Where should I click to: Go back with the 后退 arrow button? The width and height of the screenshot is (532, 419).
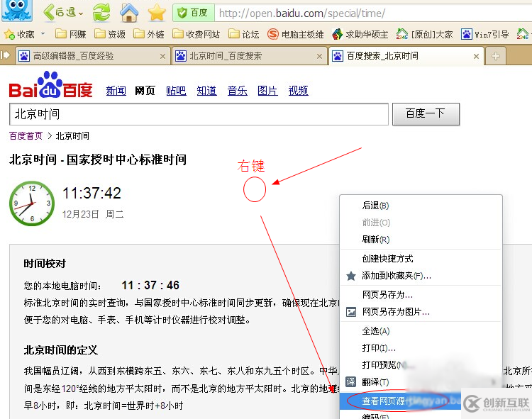[x=59, y=13]
